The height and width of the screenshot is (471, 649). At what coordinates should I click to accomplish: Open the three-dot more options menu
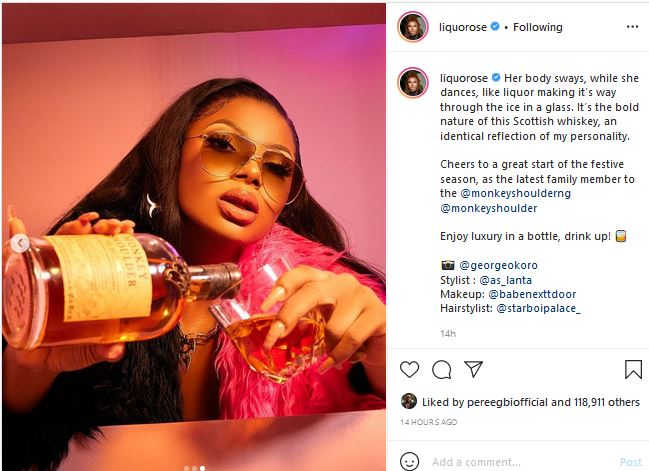[631, 27]
